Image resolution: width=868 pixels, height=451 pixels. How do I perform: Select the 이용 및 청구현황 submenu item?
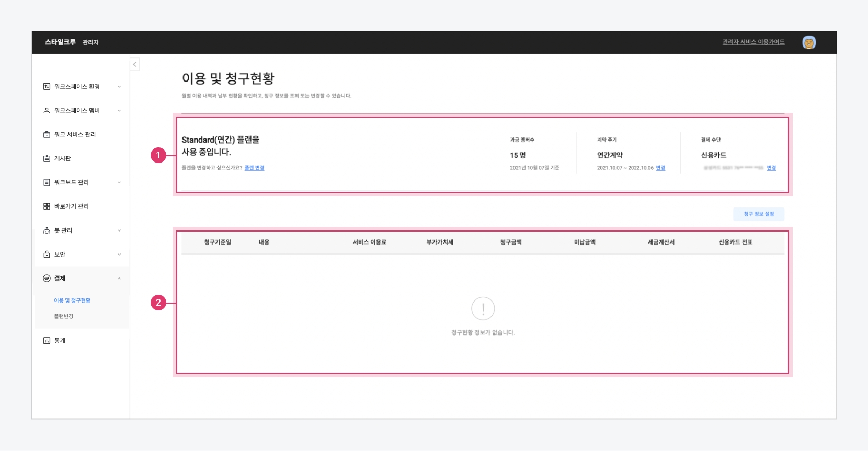tap(72, 300)
